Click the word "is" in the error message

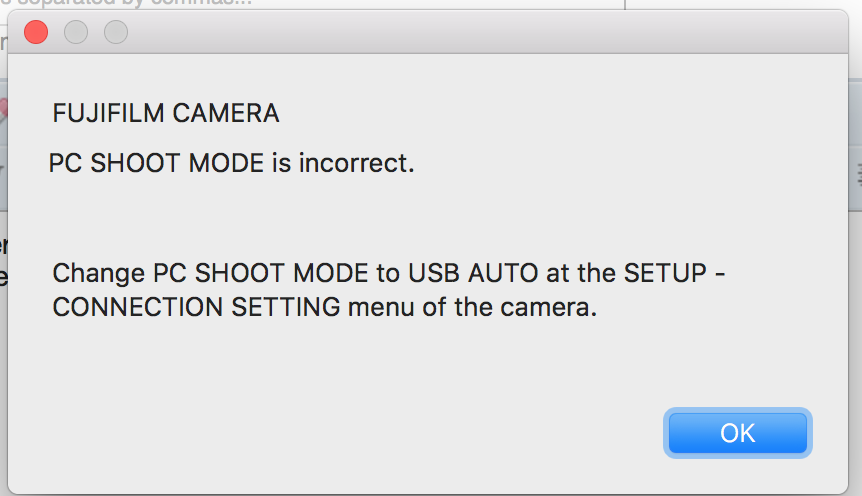tap(282, 163)
